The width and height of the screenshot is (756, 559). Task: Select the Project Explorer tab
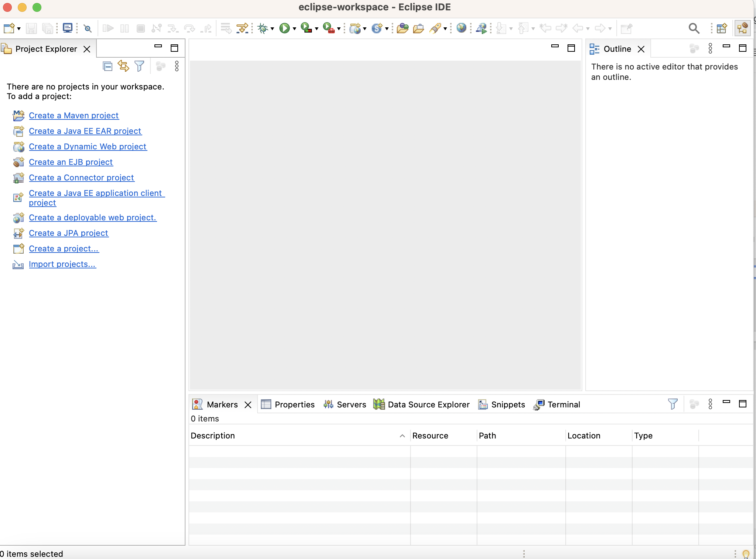46,49
